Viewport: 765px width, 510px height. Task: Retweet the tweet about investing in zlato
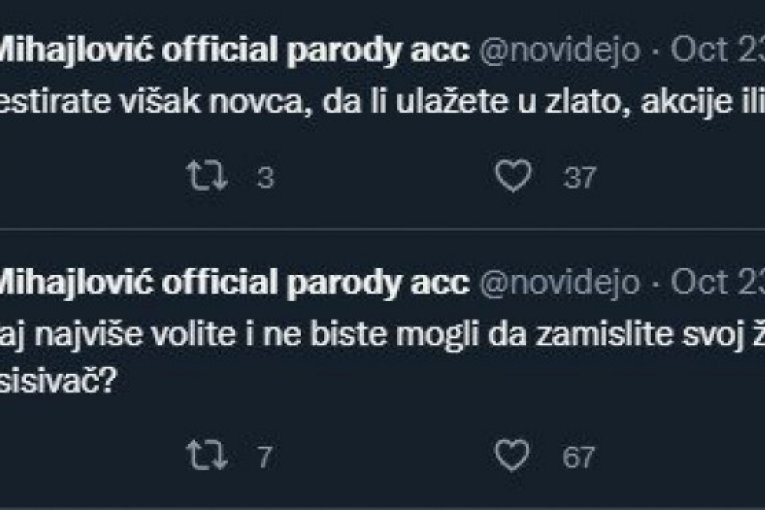(206, 177)
